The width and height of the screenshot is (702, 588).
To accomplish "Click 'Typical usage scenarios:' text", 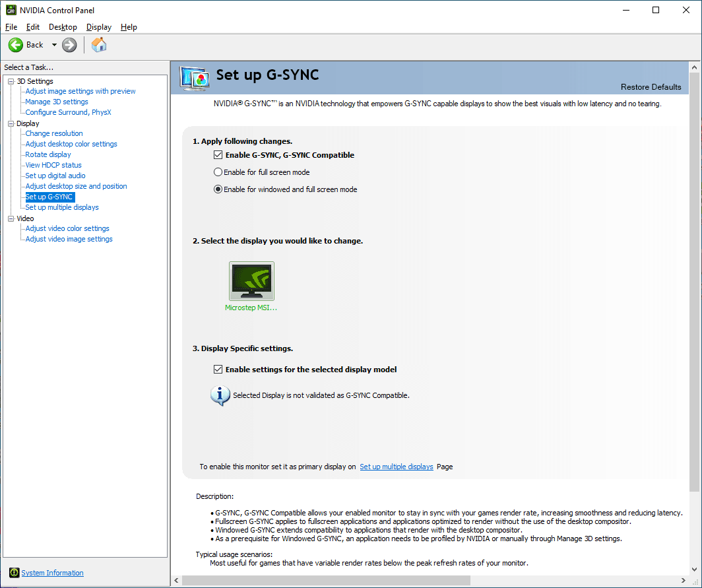I will [234, 554].
